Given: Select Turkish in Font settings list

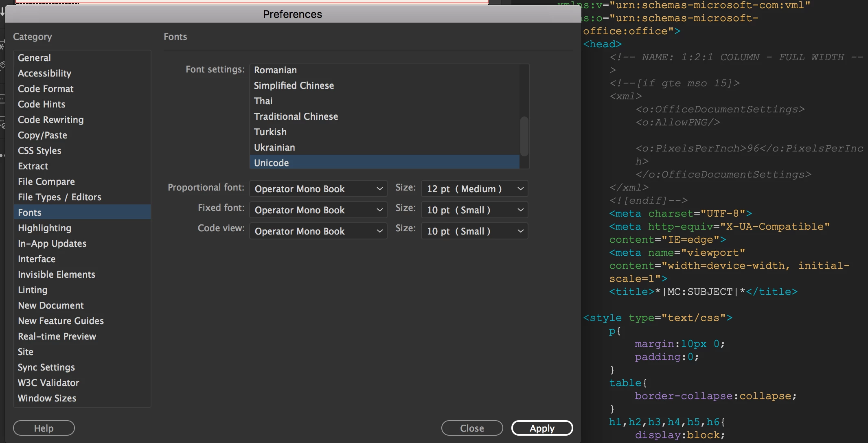Looking at the screenshot, I should [x=270, y=132].
